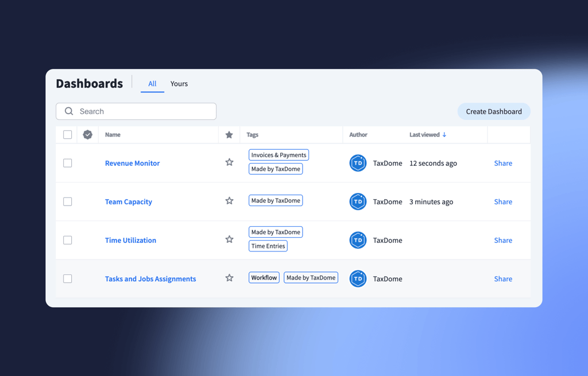Image resolution: width=588 pixels, height=376 pixels.
Task: Share the Tasks and Jobs Assignments dashboard
Action: (x=503, y=278)
